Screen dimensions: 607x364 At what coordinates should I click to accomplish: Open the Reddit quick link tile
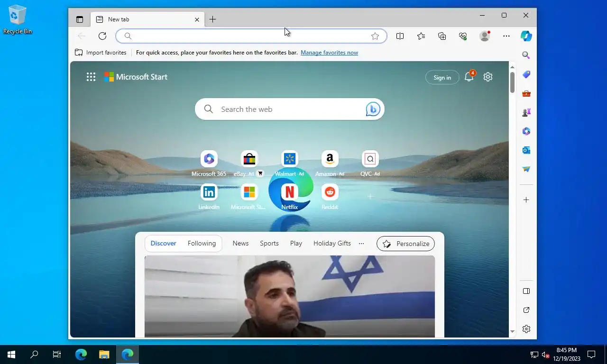point(330,197)
